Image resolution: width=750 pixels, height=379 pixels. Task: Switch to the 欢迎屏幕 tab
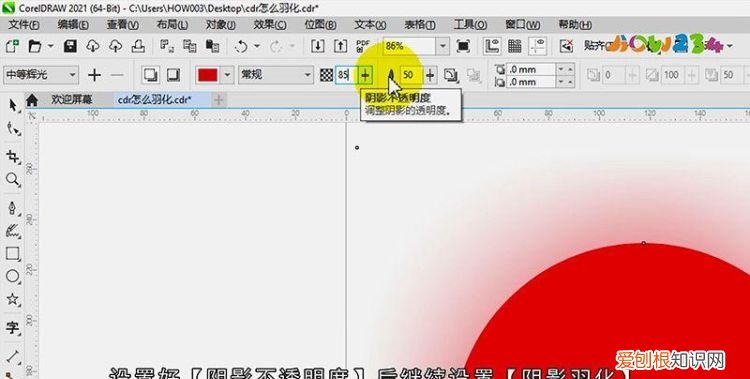72,100
